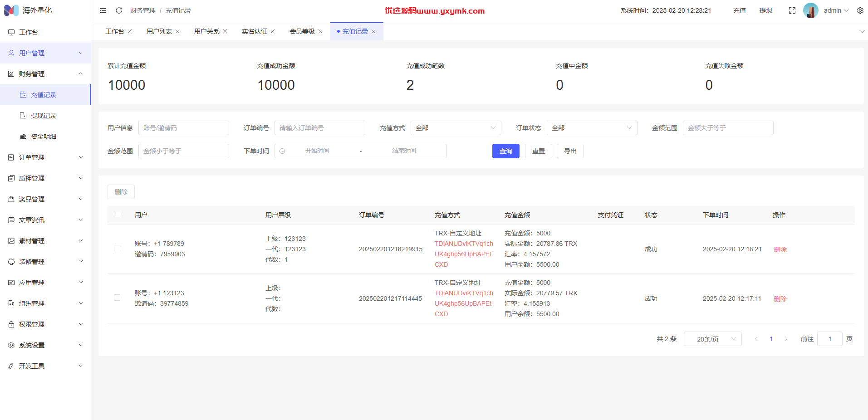Close the 工作台 tab
The image size is (868, 420).
pyautogui.click(x=130, y=31)
